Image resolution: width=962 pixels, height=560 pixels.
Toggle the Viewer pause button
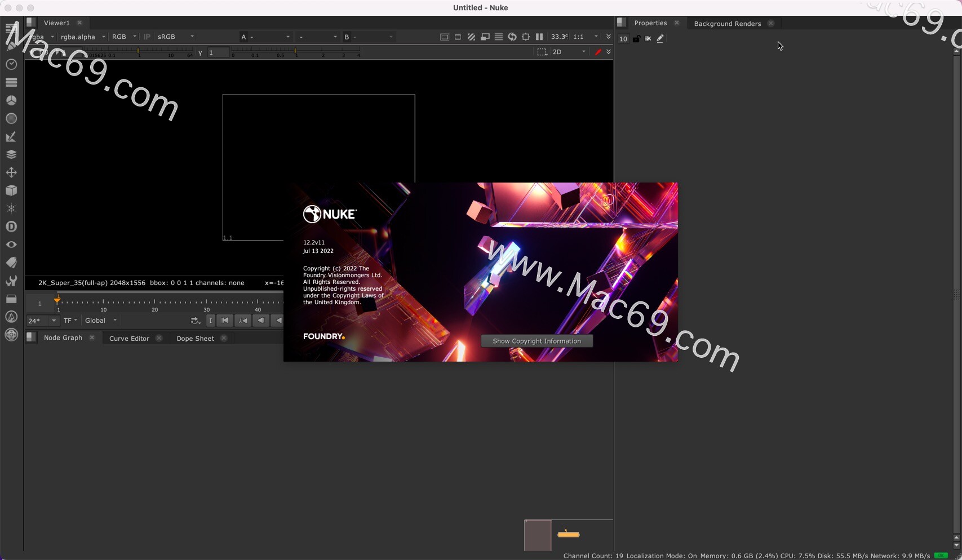coord(539,37)
